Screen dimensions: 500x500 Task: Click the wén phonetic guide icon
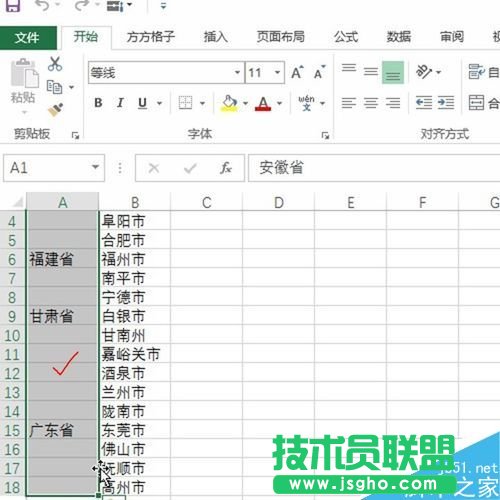tap(307, 103)
